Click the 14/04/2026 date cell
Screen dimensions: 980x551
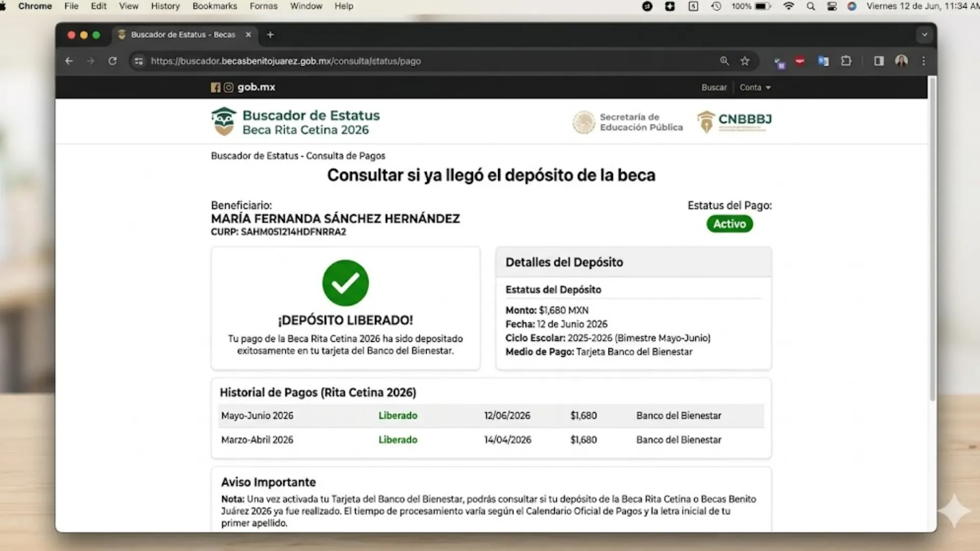point(508,440)
